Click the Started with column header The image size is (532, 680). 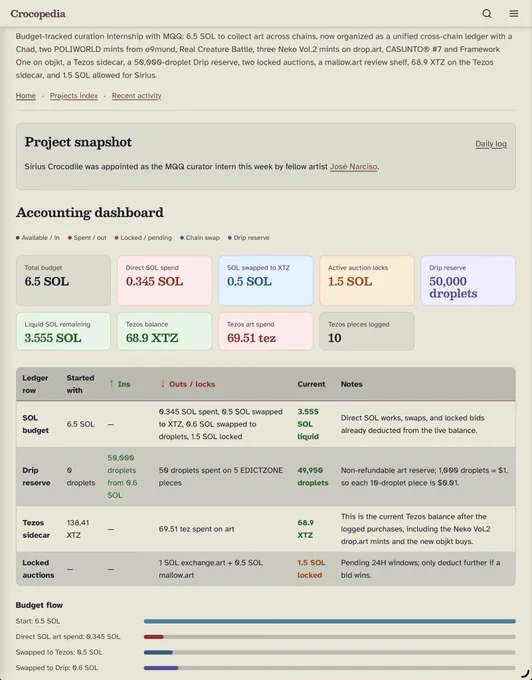click(x=80, y=384)
